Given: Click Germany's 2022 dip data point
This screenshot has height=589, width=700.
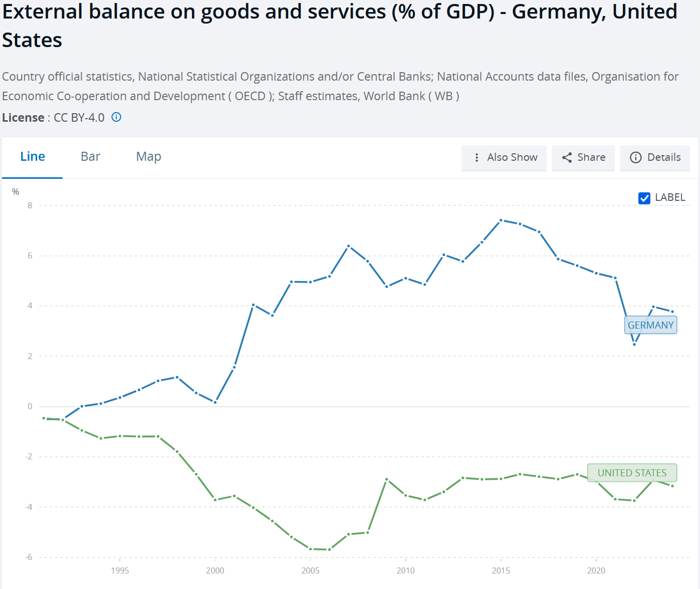Looking at the screenshot, I should pyautogui.click(x=634, y=344).
